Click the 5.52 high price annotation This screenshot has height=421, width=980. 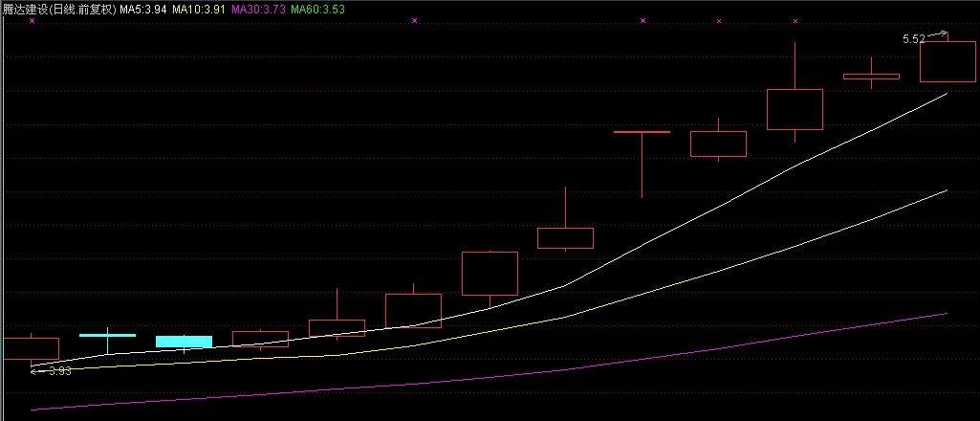click(914, 39)
